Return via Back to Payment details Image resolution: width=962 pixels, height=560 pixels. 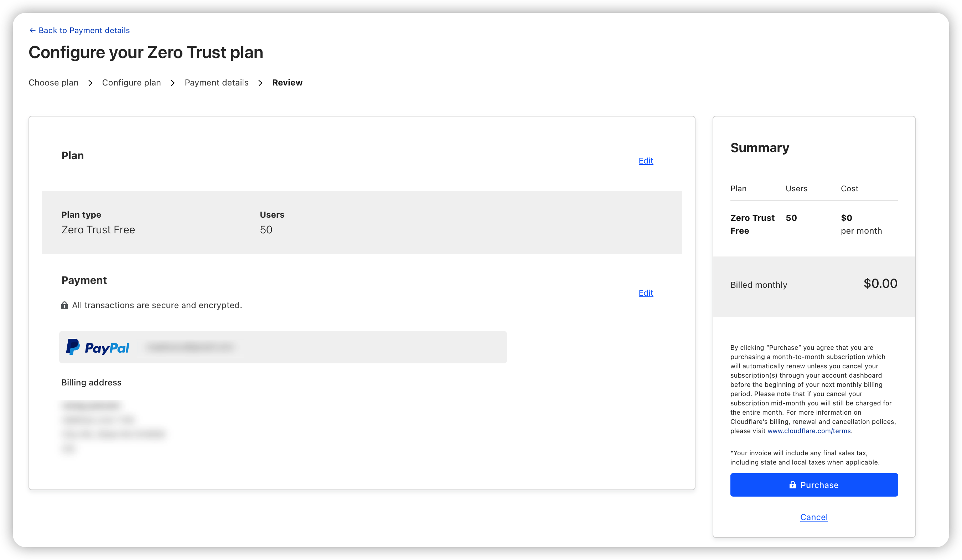(84, 31)
